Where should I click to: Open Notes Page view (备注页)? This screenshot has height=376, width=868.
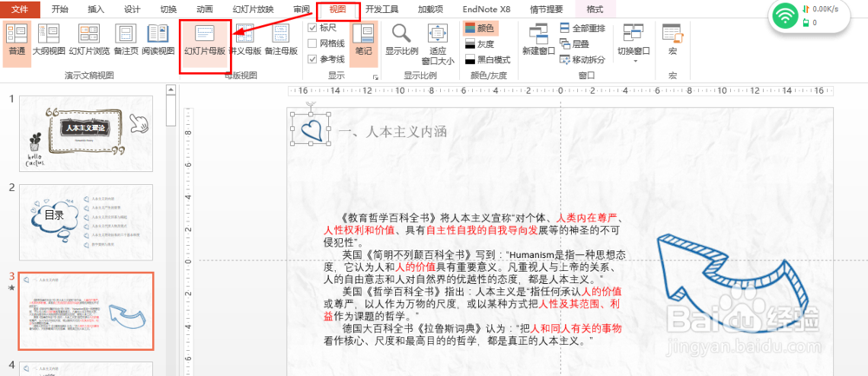tap(126, 40)
